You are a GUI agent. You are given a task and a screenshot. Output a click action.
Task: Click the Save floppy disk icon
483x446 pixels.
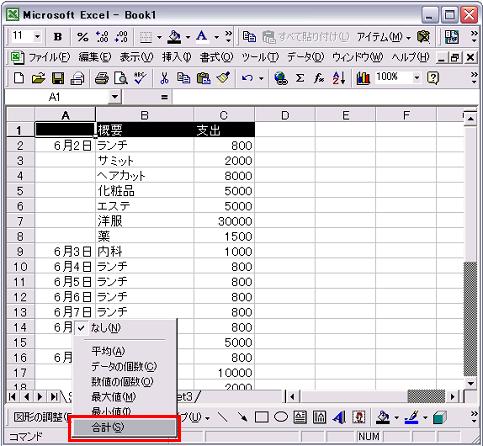coord(58,78)
